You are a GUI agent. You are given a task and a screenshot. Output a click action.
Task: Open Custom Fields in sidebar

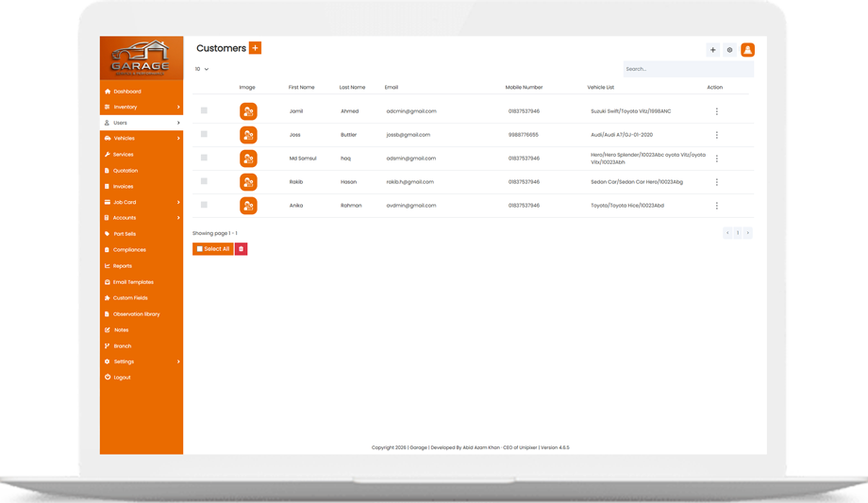142,298
